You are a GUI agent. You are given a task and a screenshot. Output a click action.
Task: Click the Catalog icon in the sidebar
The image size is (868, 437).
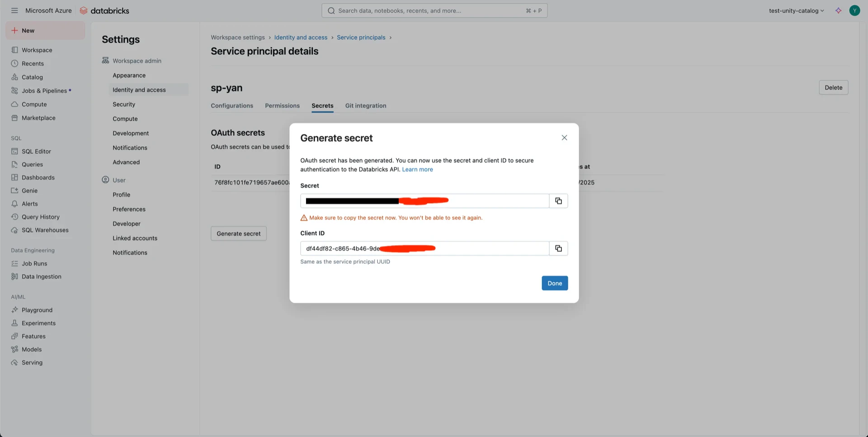pyautogui.click(x=14, y=77)
